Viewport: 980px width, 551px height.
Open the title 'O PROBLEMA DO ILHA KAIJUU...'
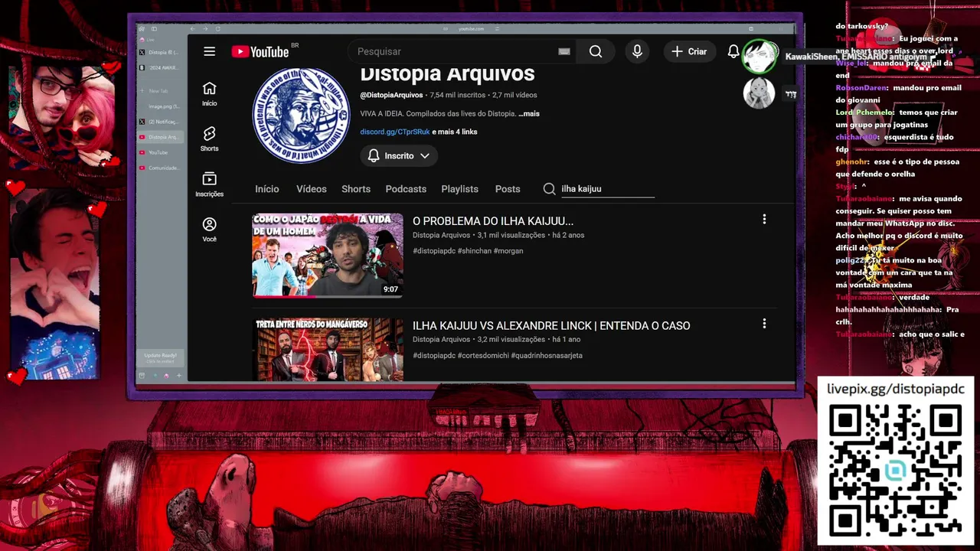493,221
